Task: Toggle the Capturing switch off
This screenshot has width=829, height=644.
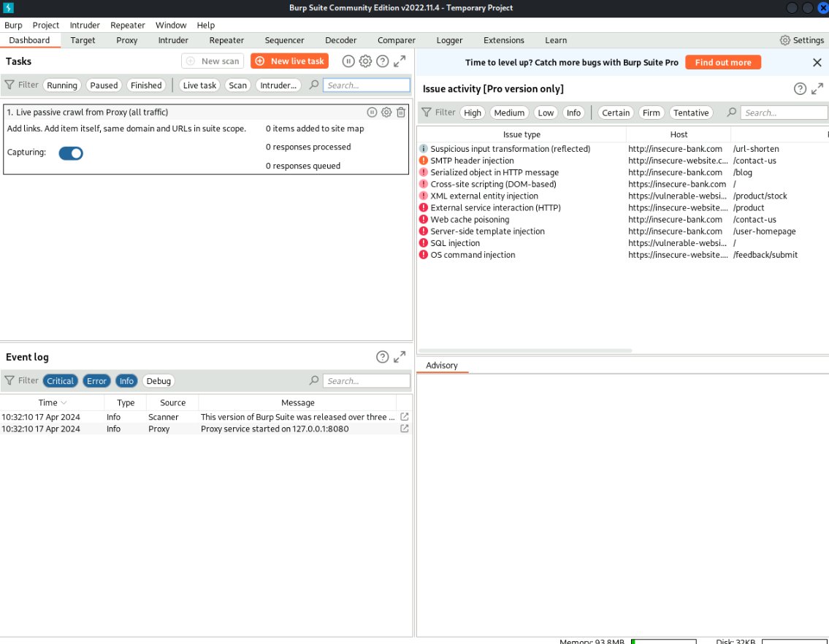Action: 71,153
